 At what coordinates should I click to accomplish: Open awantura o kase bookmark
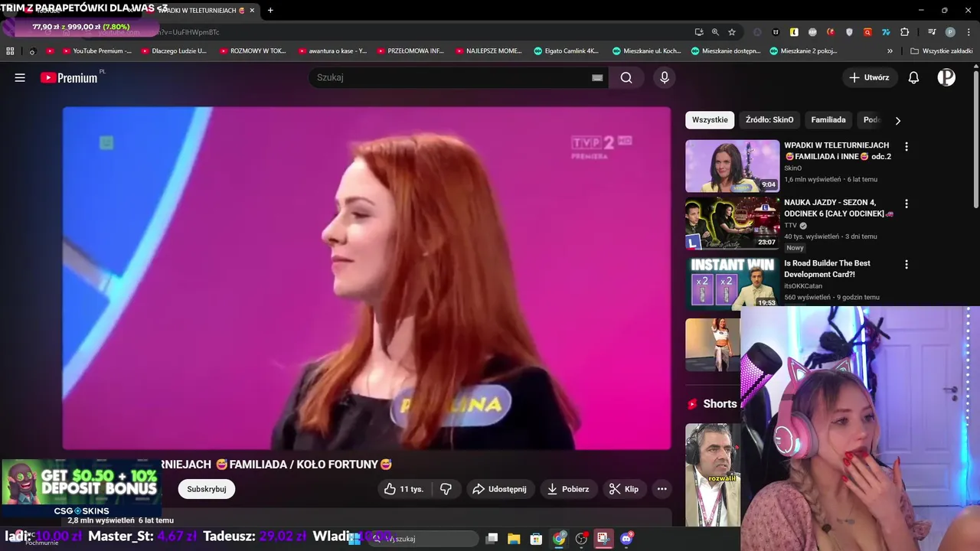click(x=332, y=51)
